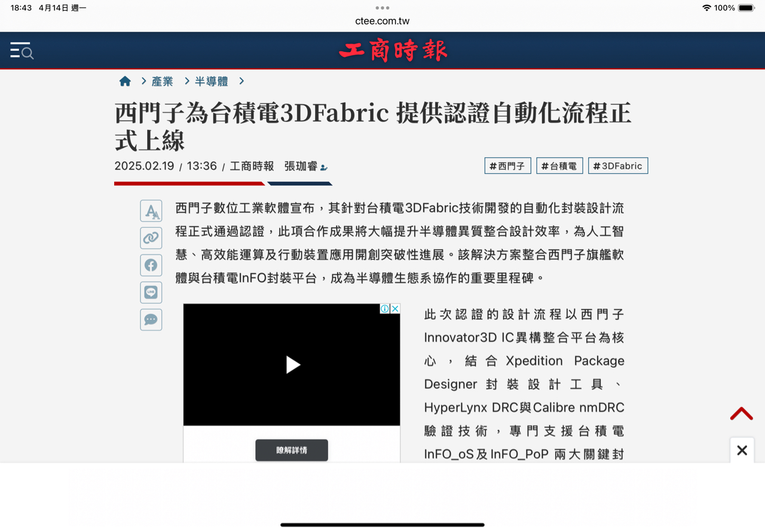The width and height of the screenshot is (765, 532).
Task: Click the 工商時報 logo in header
Action: [x=393, y=51]
